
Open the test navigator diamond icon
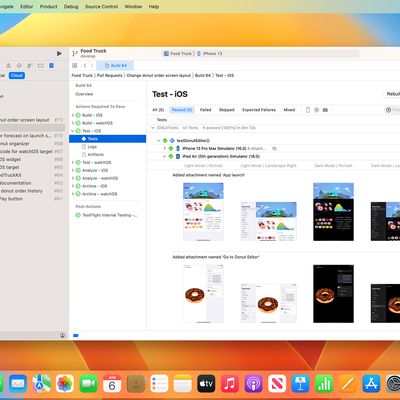coord(19,65)
